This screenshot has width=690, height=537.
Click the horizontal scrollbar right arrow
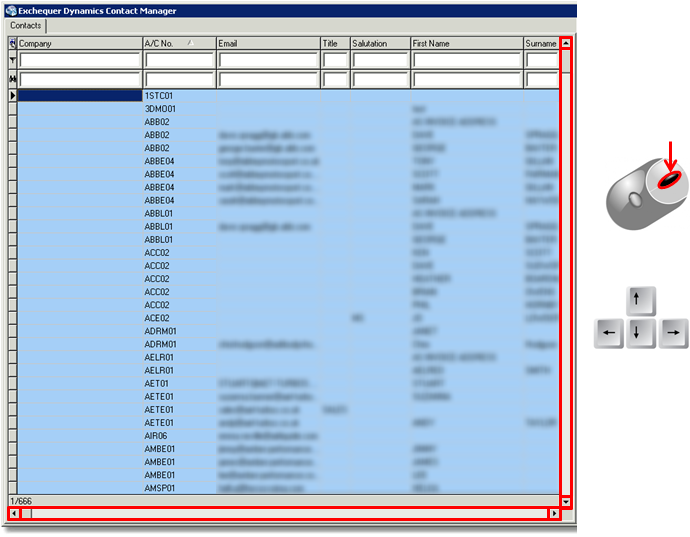tap(554, 513)
